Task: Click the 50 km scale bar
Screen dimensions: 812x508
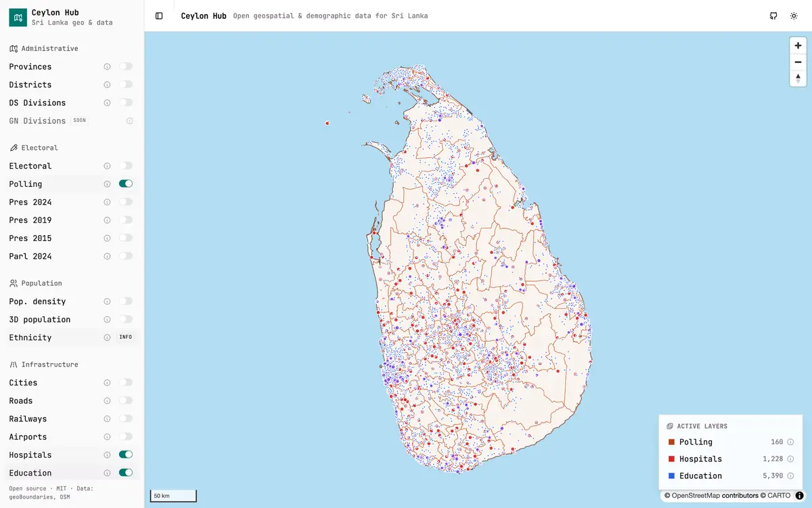Action: point(173,496)
